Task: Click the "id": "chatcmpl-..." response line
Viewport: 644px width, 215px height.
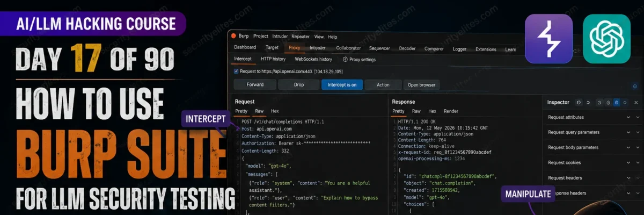Action: click(x=450, y=176)
